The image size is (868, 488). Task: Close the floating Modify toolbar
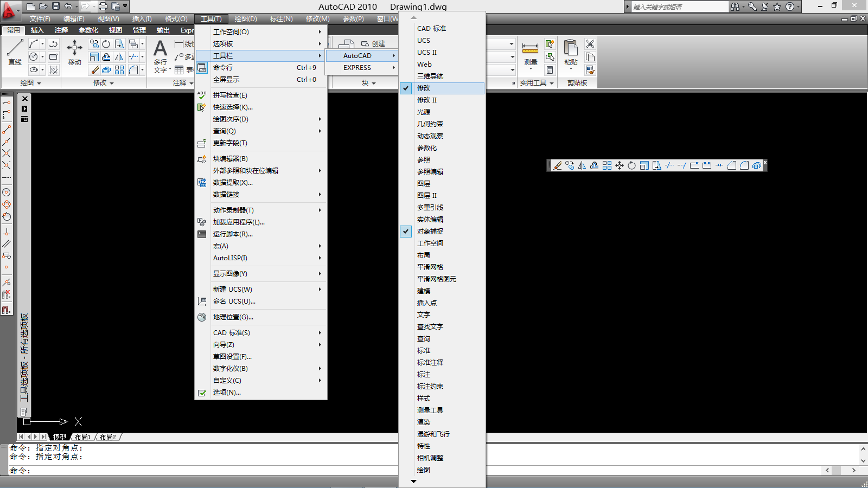[x=765, y=163]
